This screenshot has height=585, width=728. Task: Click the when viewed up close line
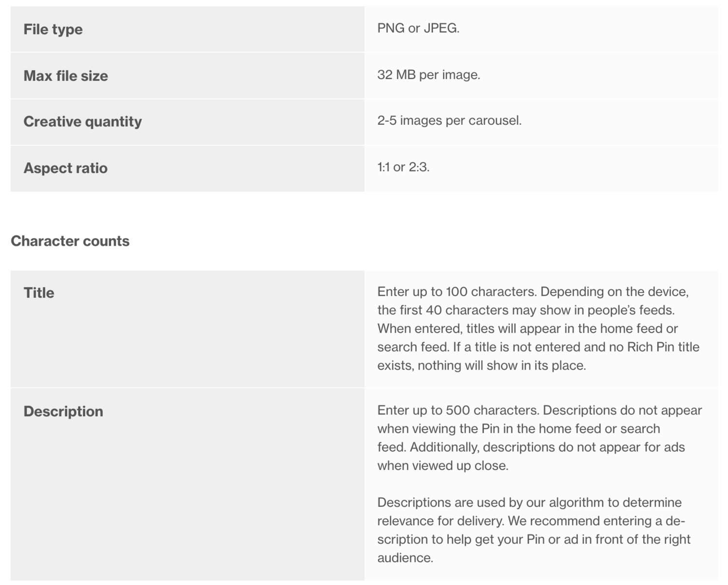tap(442, 466)
